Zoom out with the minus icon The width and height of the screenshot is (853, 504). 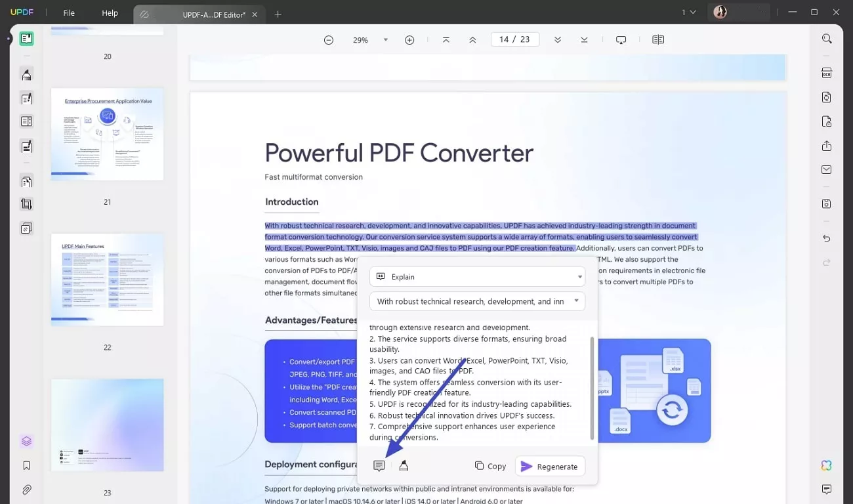329,40
